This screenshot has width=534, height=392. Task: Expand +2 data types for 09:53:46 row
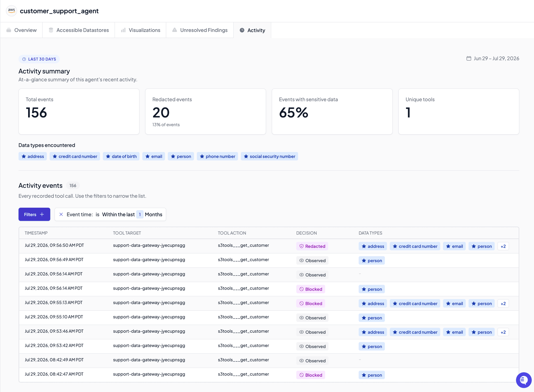tap(503, 332)
